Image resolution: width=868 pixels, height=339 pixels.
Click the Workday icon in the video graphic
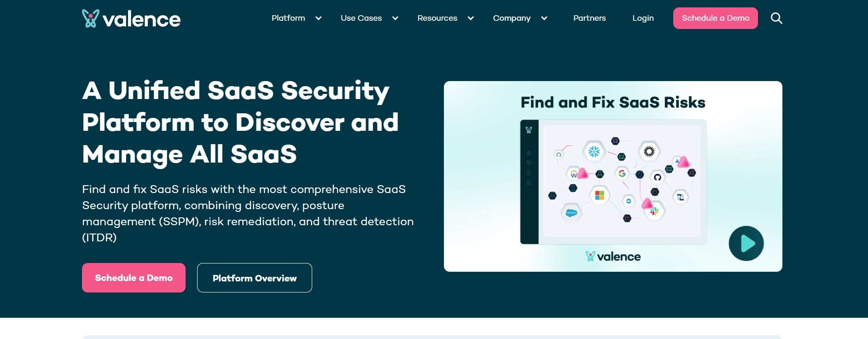coord(574,174)
